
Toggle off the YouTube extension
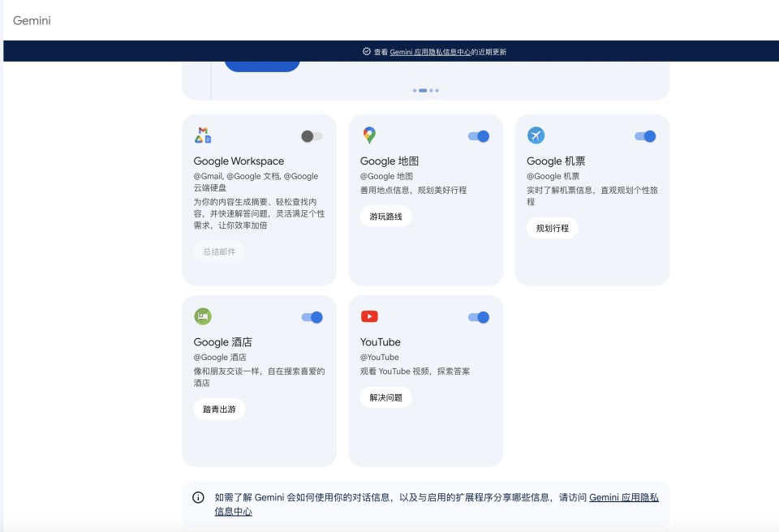479,316
